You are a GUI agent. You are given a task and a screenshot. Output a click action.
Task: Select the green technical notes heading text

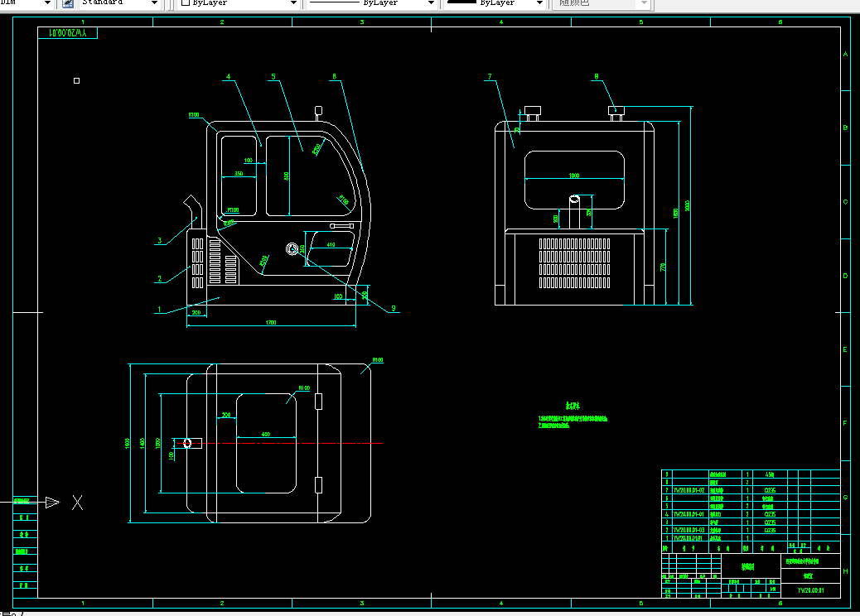[x=573, y=406]
